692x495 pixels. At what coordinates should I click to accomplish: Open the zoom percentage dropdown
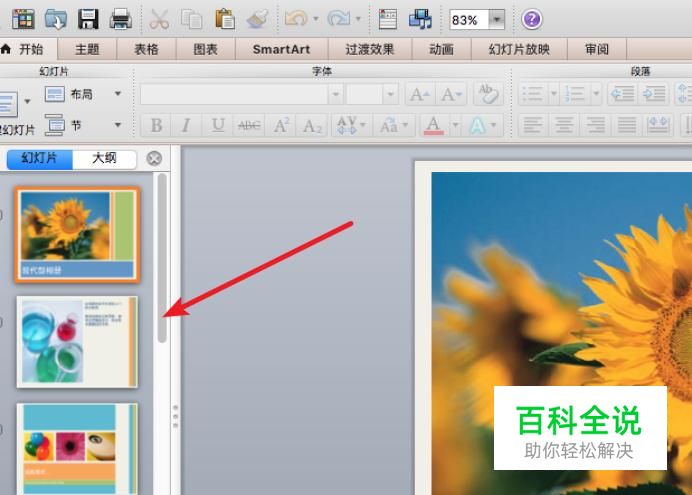497,20
